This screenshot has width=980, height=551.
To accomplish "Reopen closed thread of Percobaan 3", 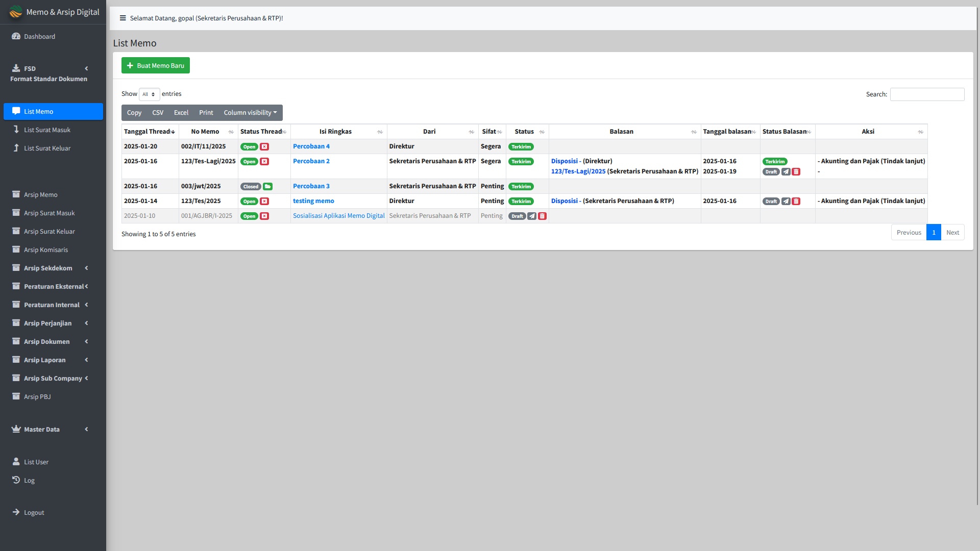I will pos(268,187).
